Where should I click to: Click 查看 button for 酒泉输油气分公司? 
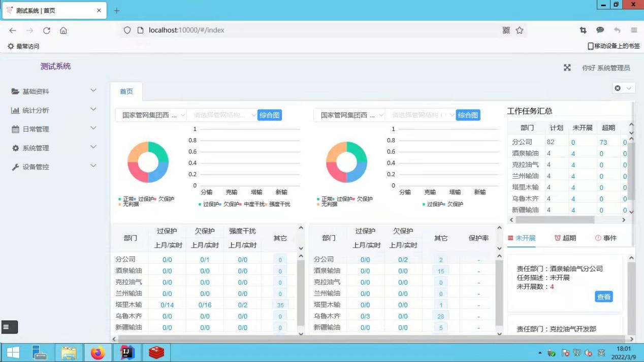tap(603, 297)
